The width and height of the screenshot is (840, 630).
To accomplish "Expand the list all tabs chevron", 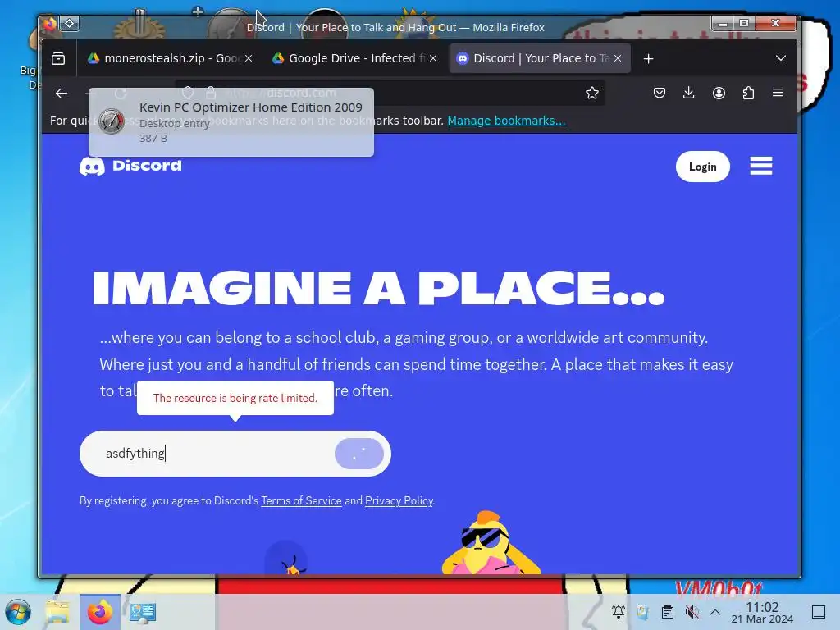I will [781, 58].
